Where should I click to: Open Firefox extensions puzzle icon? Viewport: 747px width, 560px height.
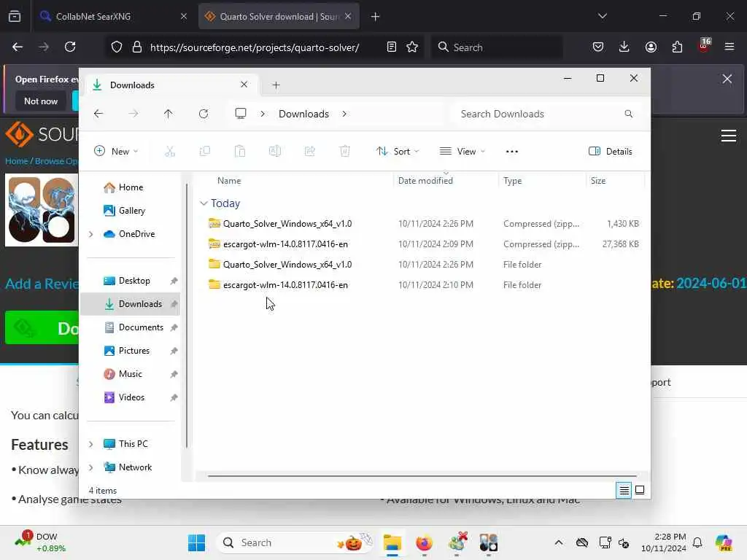677,47
